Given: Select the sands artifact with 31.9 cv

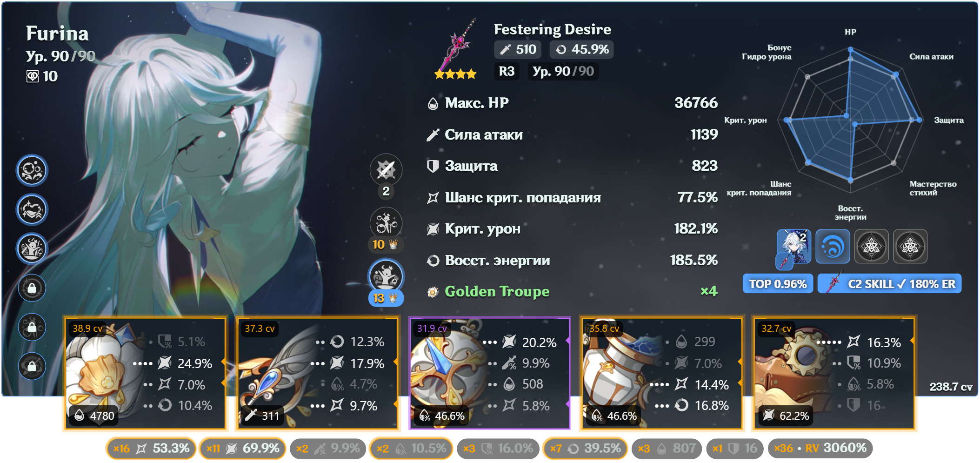Looking at the screenshot, I should [490, 373].
